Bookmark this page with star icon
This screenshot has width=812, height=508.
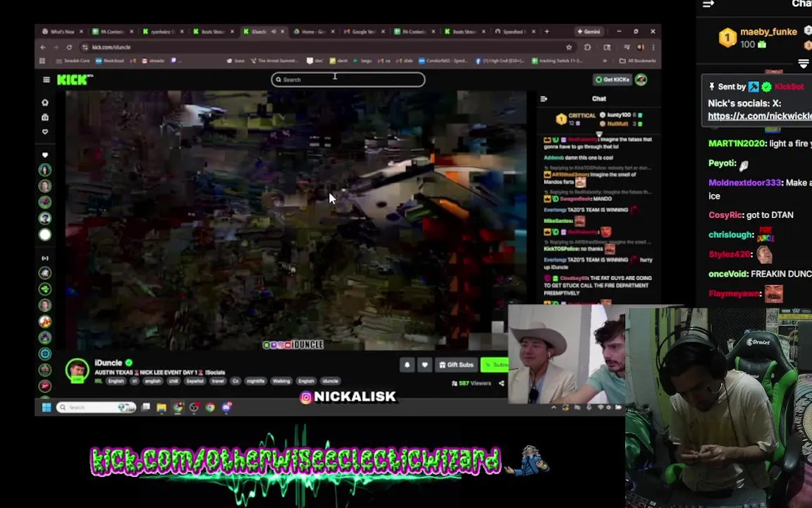[x=569, y=47]
